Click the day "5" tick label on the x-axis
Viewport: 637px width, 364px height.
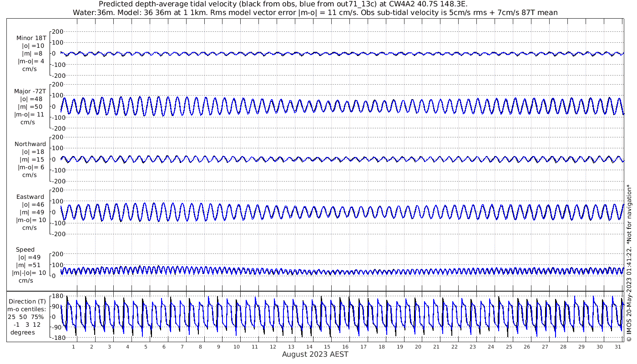(x=146, y=347)
